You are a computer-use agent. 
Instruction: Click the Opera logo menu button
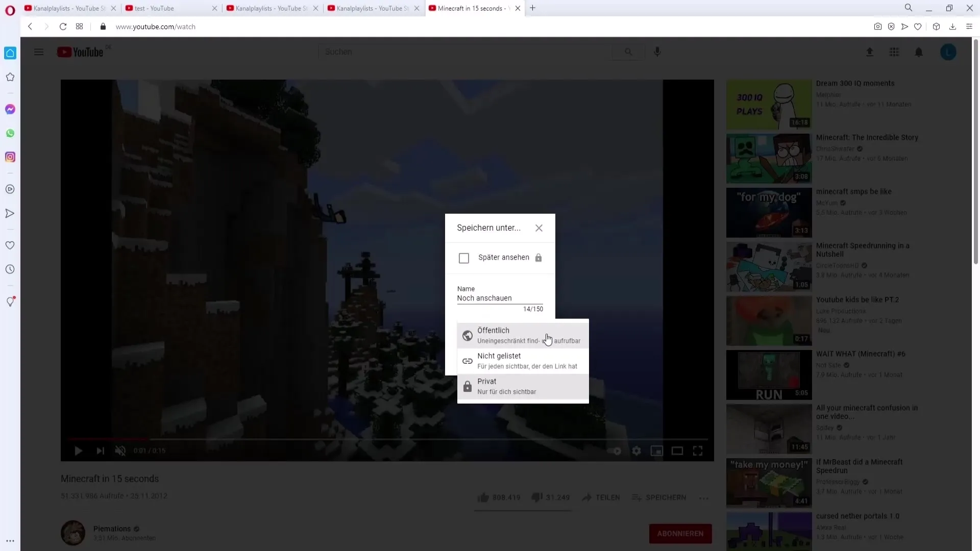click(x=10, y=10)
